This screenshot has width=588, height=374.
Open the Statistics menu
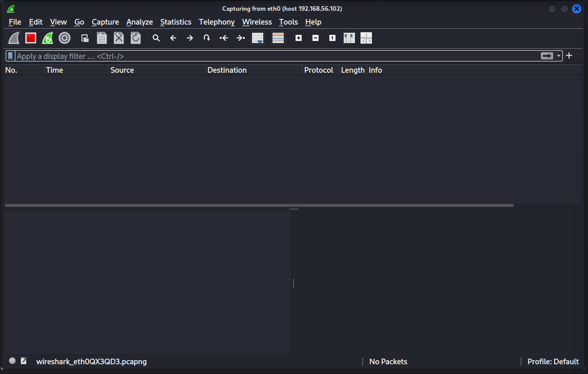(176, 22)
